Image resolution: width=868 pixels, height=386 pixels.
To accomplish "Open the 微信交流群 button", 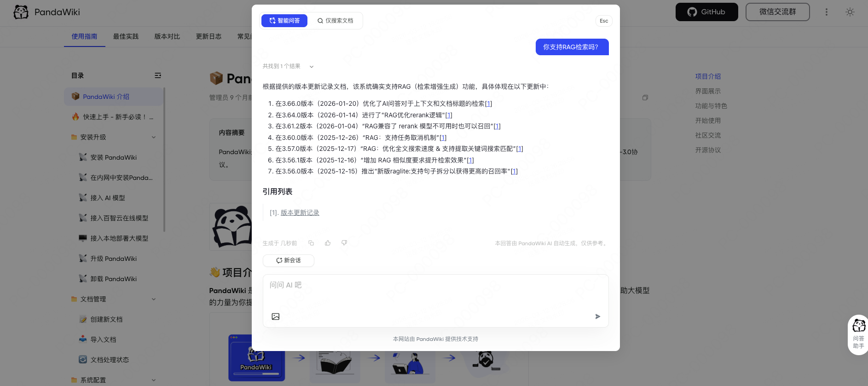I will pyautogui.click(x=777, y=12).
